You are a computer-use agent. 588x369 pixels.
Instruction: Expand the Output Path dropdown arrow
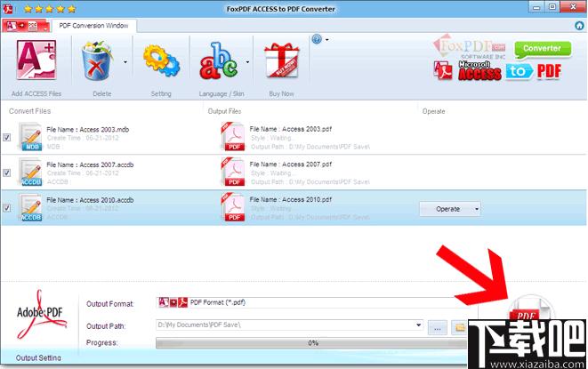[418, 325]
